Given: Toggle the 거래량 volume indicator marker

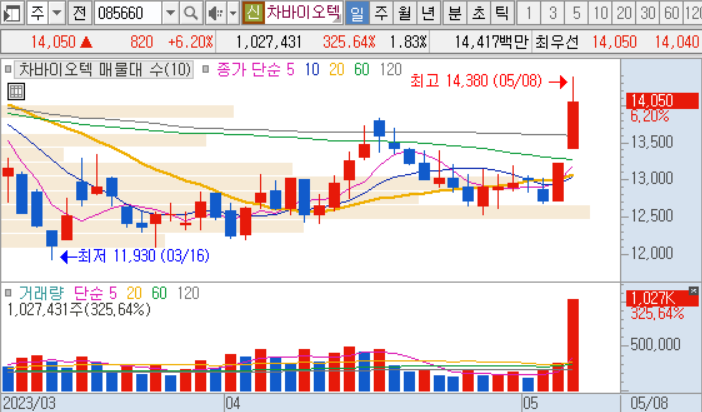Looking at the screenshot, I should 8,293.
